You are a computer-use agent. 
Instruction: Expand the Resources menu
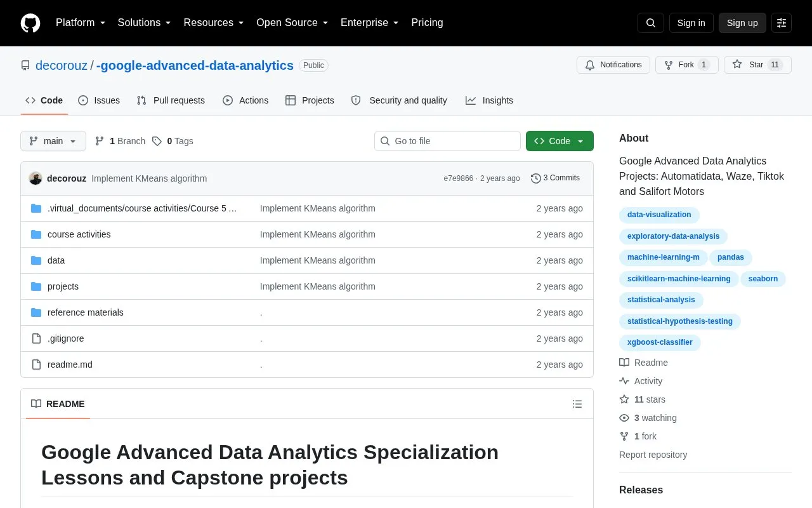pos(214,23)
